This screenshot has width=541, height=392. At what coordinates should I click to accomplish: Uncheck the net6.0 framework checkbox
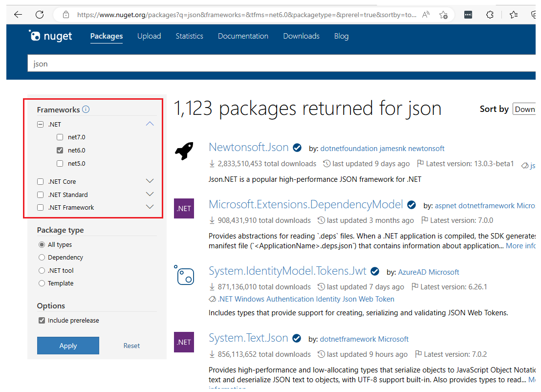60,150
